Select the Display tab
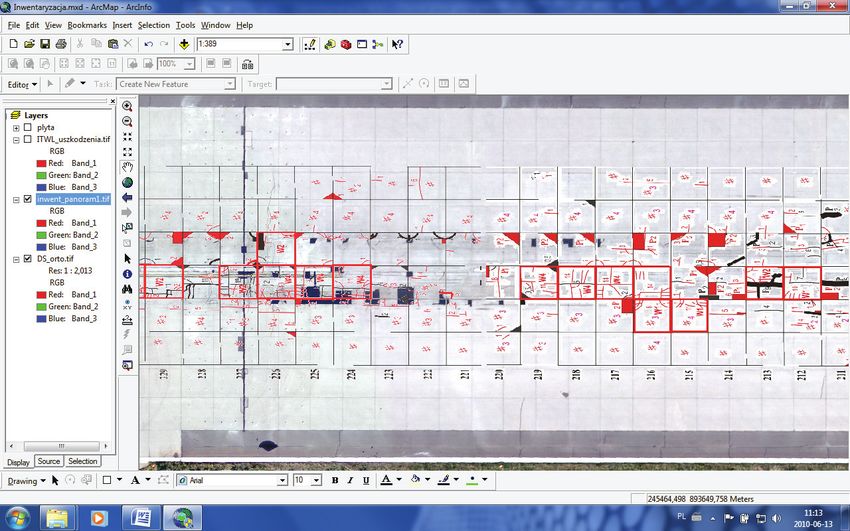Image resolution: width=850 pixels, height=531 pixels. [18, 462]
